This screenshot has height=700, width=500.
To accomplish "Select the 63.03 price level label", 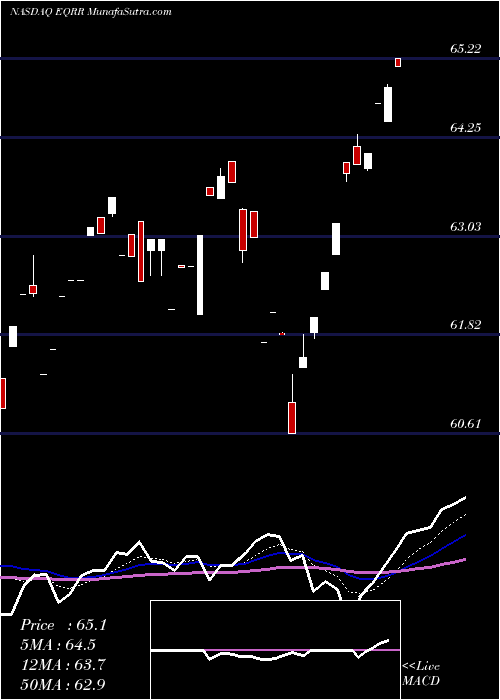I will click(x=466, y=226).
